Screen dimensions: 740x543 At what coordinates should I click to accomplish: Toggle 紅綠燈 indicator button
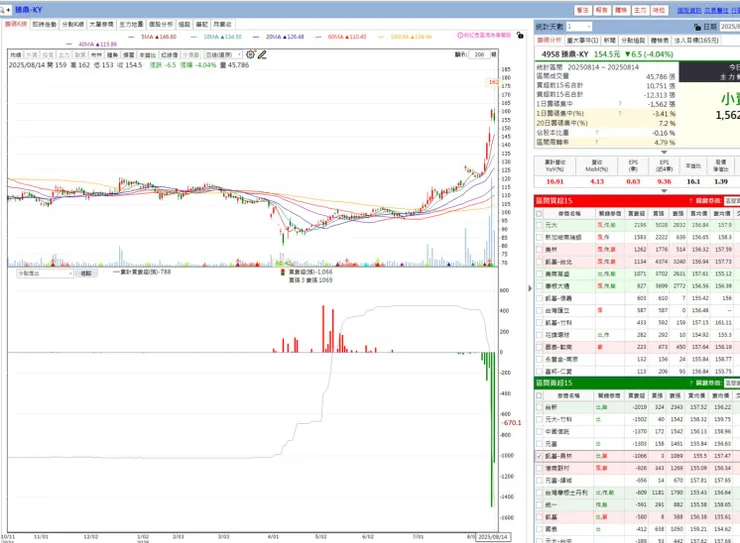(x=169, y=55)
